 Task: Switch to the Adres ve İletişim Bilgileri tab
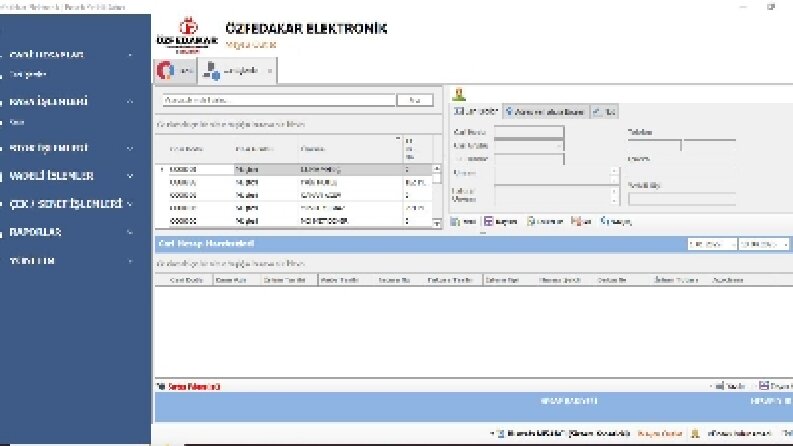click(x=545, y=112)
